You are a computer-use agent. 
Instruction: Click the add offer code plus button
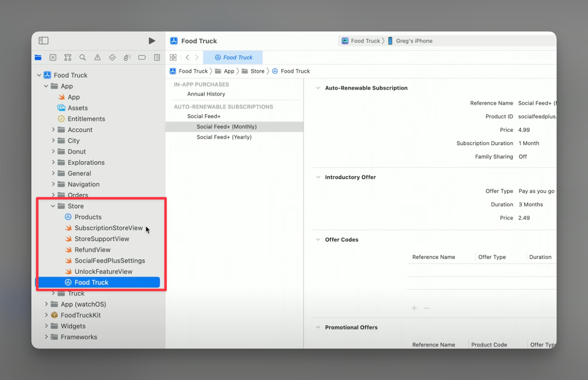click(x=414, y=308)
